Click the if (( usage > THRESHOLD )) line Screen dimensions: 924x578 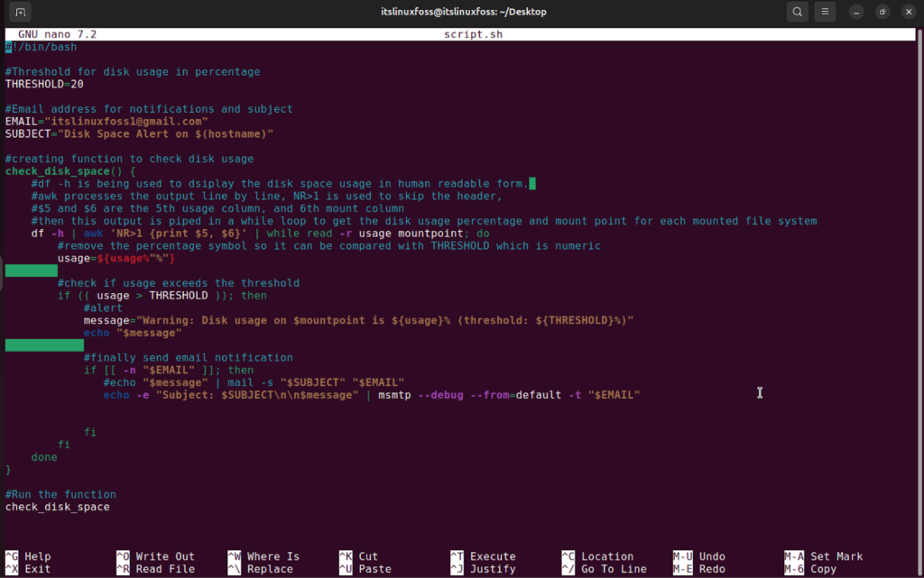coord(162,296)
